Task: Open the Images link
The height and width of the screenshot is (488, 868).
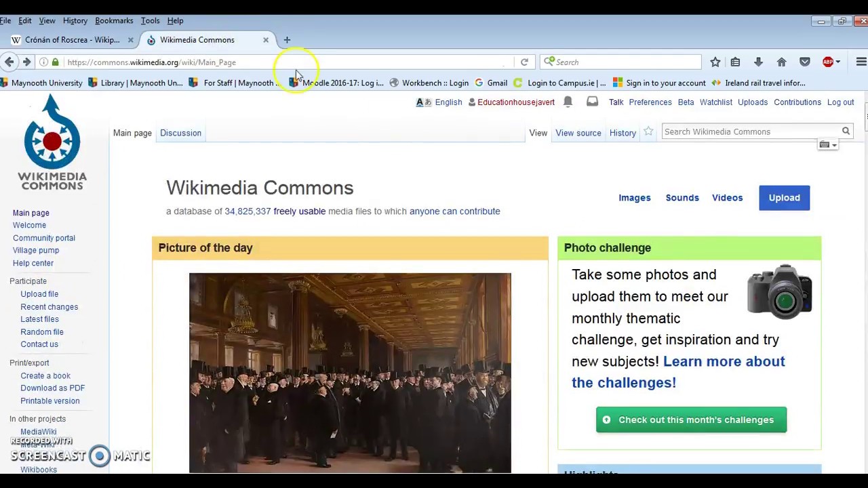Action: click(635, 198)
